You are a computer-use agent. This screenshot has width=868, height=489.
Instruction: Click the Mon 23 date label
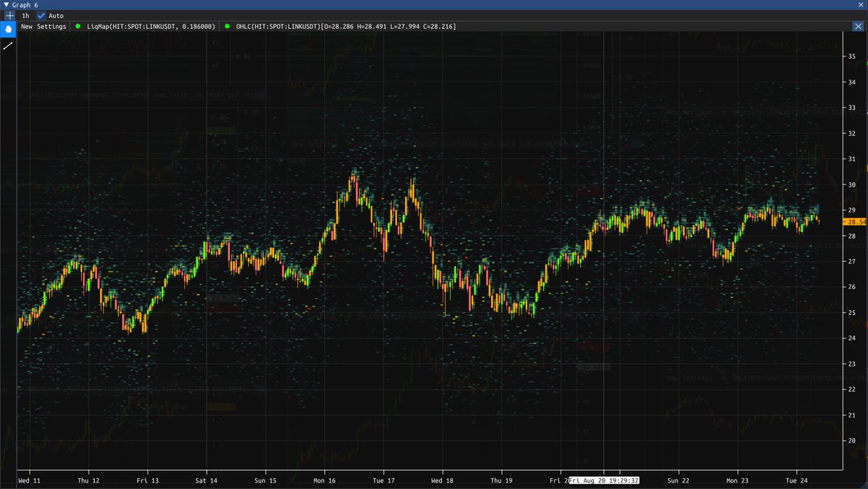click(738, 480)
